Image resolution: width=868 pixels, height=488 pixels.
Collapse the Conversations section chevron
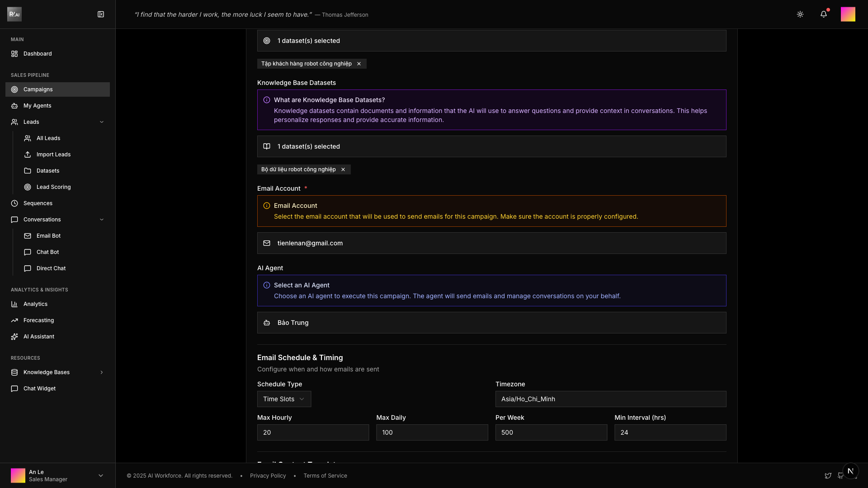pyautogui.click(x=101, y=220)
